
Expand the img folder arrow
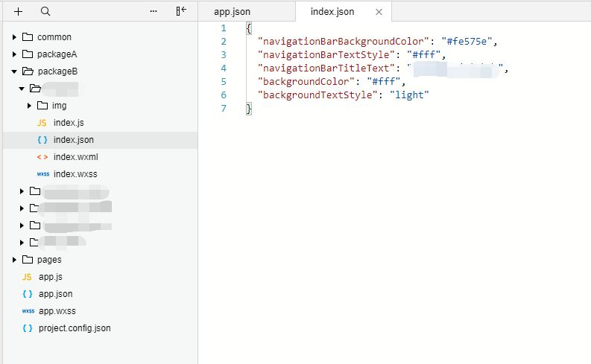[29, 106]
